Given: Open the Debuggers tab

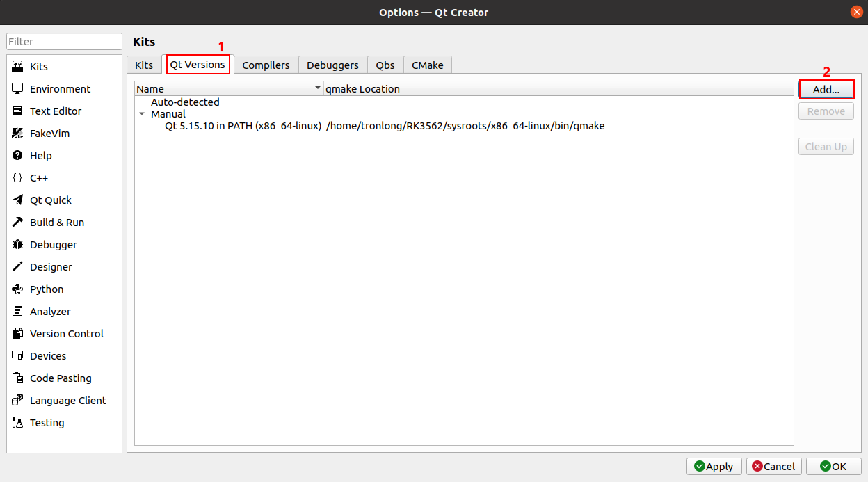Looking at the screenshot, I should 332,65.
